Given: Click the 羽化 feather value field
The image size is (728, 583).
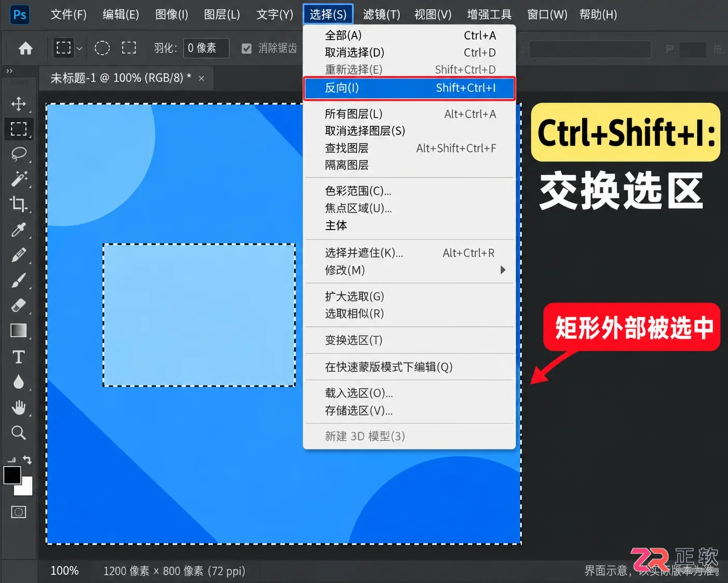Looking at the screenshot, I should pos(206,48).
